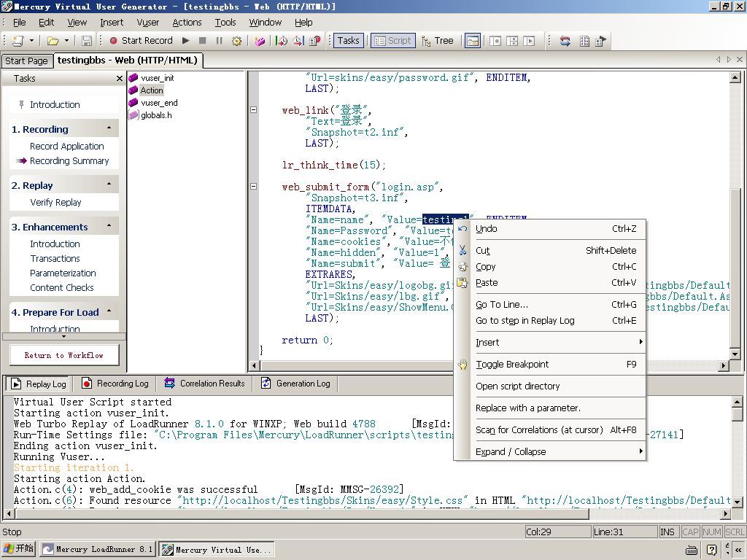
Task: Collapse the web_submit_form code block
Action: pyautogui.click(x=253, y=187)
